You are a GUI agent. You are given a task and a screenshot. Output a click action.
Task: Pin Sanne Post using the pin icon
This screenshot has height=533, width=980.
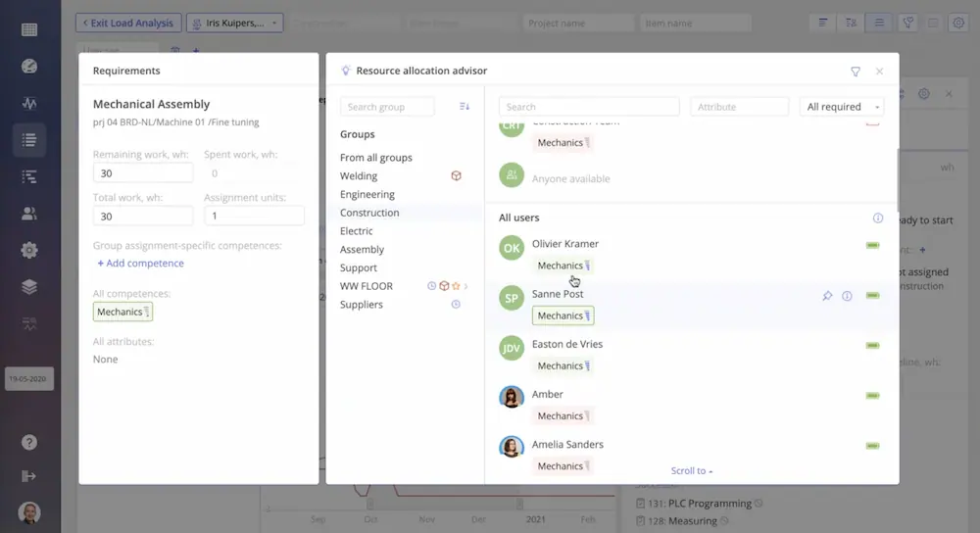point(827,296)
